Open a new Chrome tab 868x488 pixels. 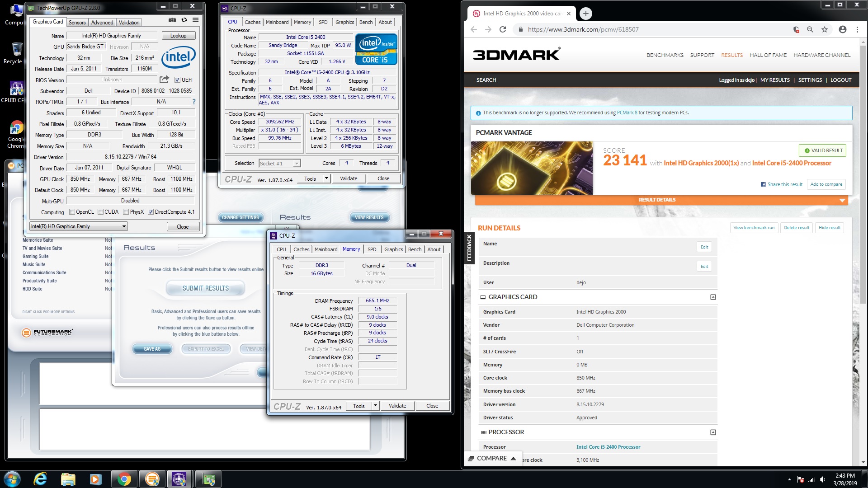click(585, 14)
